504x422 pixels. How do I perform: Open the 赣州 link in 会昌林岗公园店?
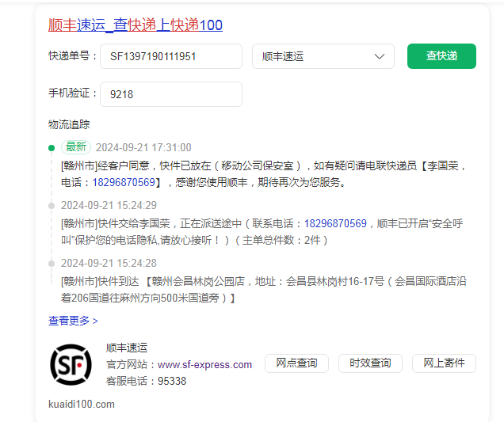pyautogui.click(x=161, y=282)
